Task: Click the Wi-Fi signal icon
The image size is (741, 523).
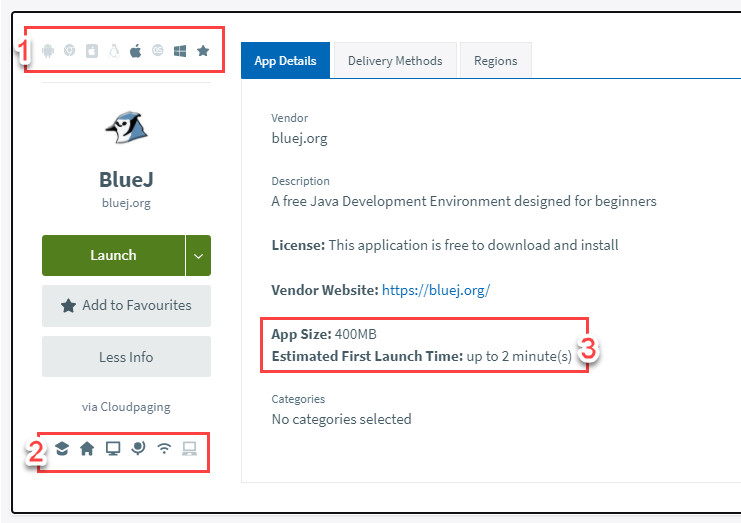Action: click(x=164, y=449)
